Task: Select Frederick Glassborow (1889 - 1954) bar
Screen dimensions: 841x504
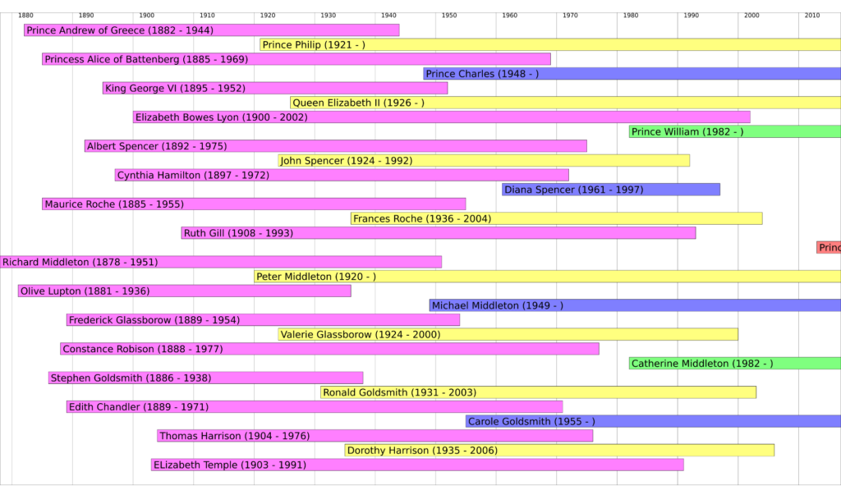Action: coord(264,319)
